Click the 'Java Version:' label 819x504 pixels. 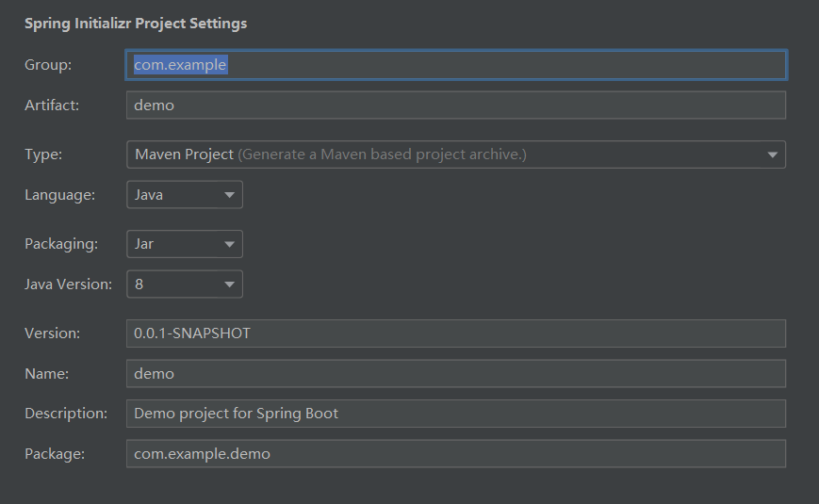pos(69,284)
